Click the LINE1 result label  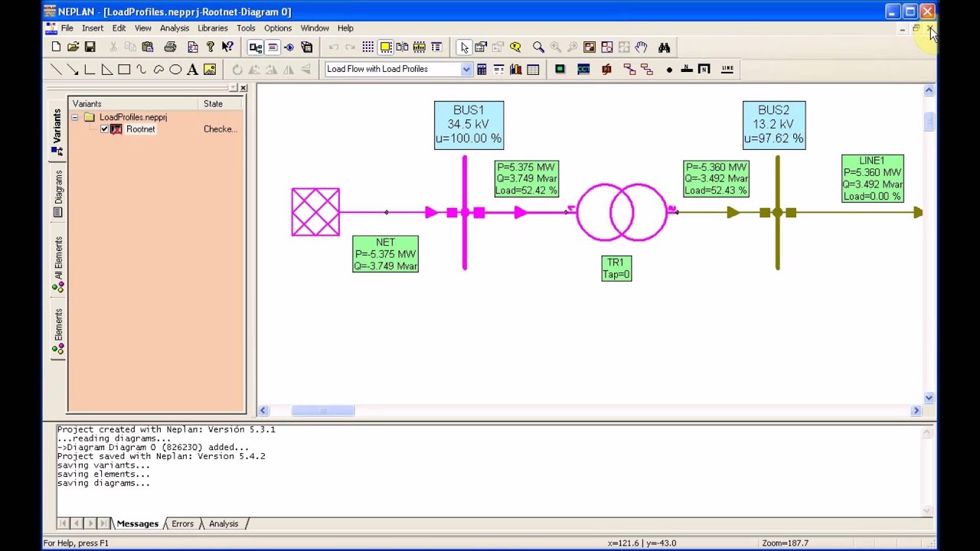point(872,178)
